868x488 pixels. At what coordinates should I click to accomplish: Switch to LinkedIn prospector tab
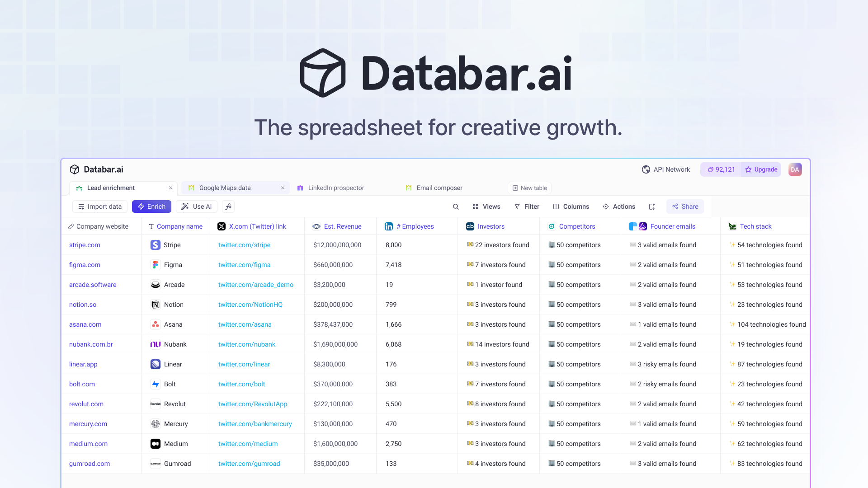(x=336, y=188)
